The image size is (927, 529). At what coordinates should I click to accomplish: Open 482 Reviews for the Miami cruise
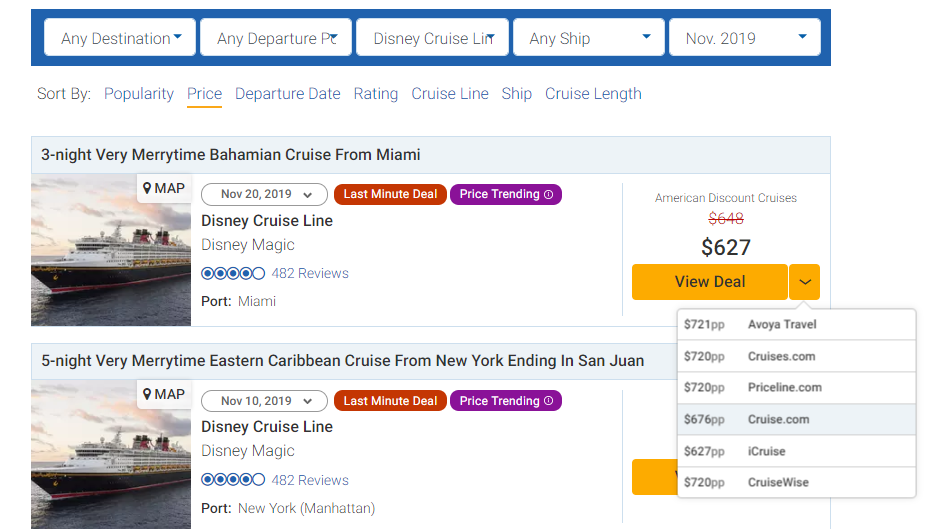(310, 274)
